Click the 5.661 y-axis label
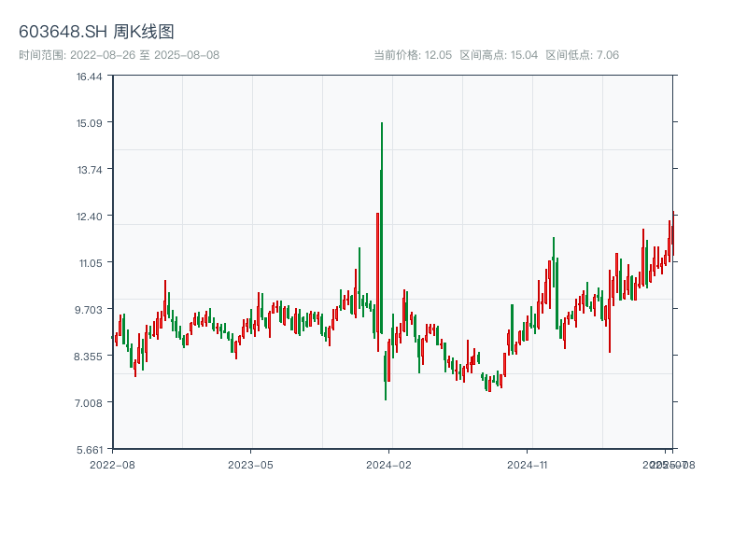This screenshot has height=560, width=747. [90, 450]
